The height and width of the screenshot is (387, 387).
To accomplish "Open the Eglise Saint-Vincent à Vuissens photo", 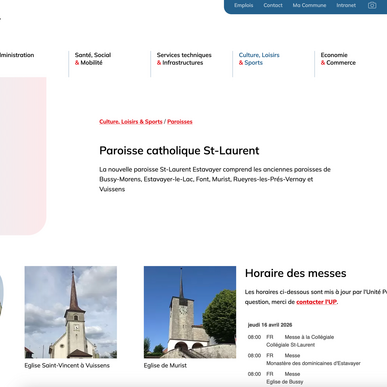I will [71, 312].
